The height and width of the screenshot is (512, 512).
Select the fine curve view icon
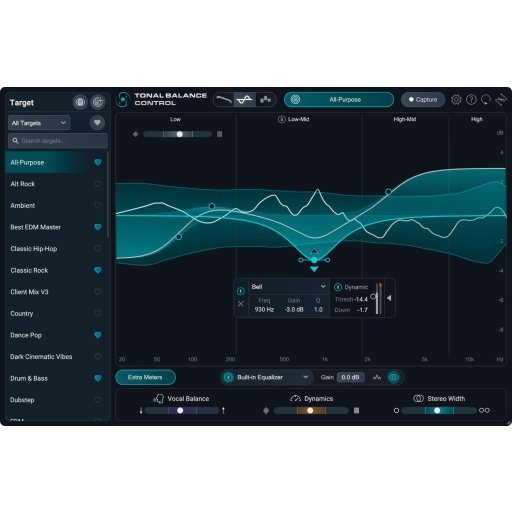245,100
